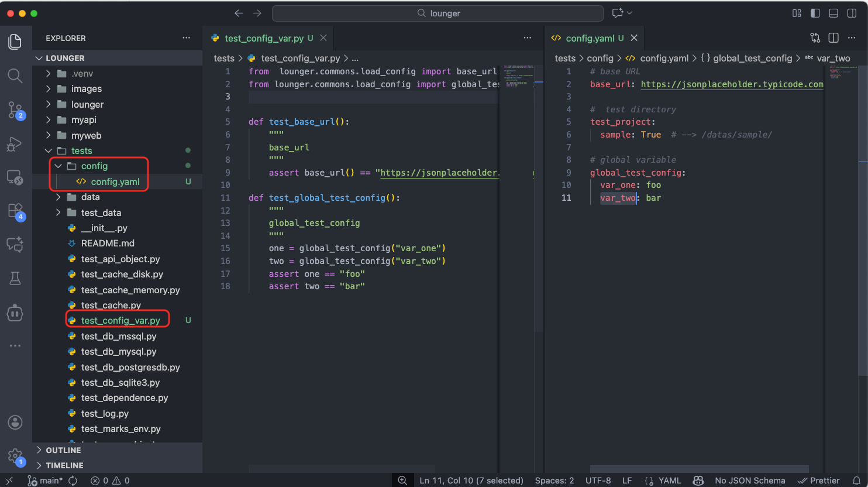Open Source Control view in activity bar

15,110
